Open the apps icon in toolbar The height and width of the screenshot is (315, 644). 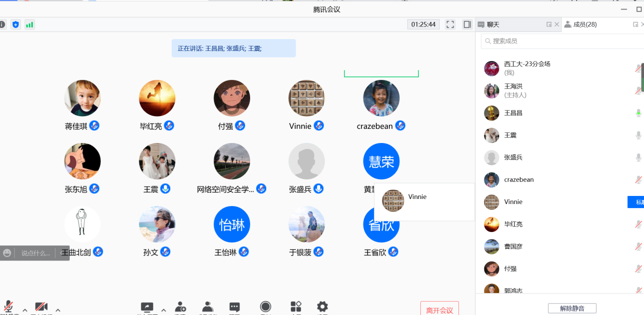(x=296, y=306)
